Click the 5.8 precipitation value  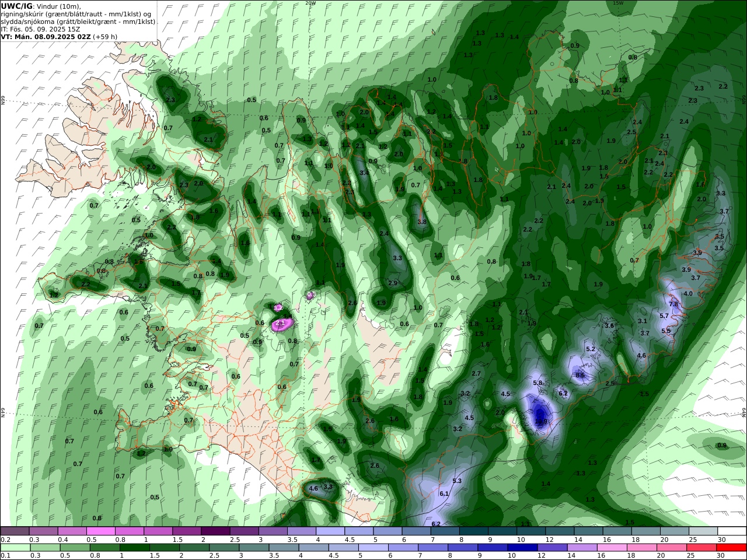[x=538, y=383]
